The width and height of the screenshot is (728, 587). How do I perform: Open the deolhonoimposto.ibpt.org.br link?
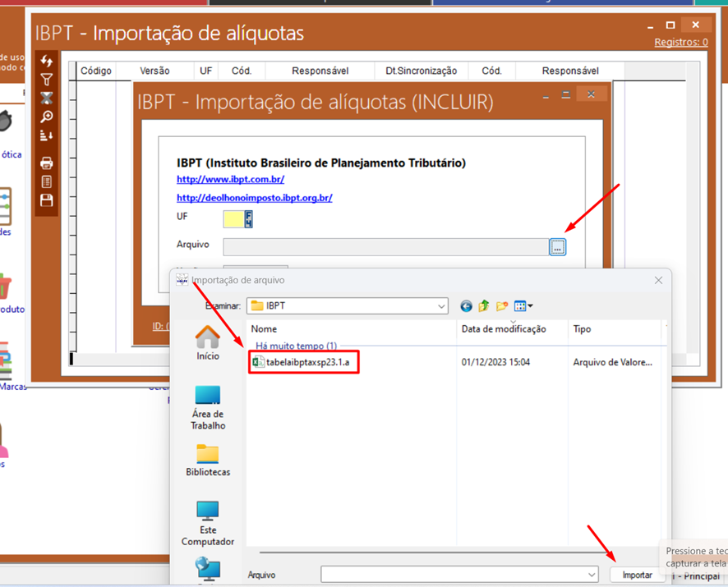point(254,198)
